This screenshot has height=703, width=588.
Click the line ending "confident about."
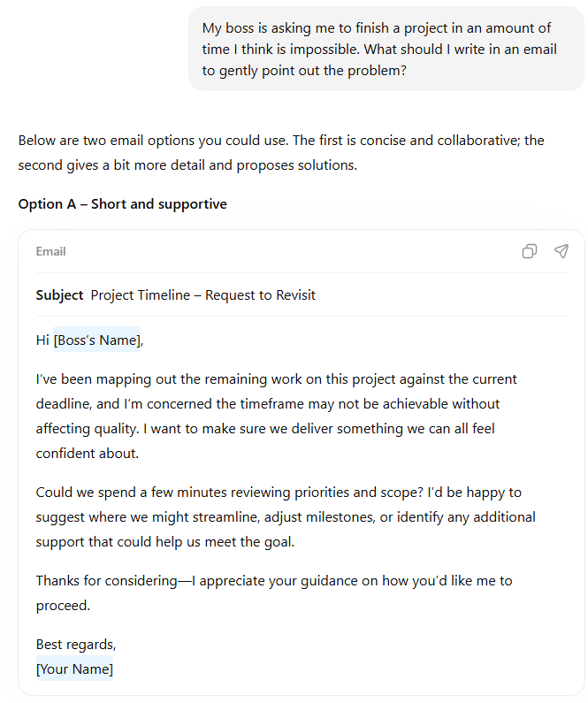(x=88, y=454)
